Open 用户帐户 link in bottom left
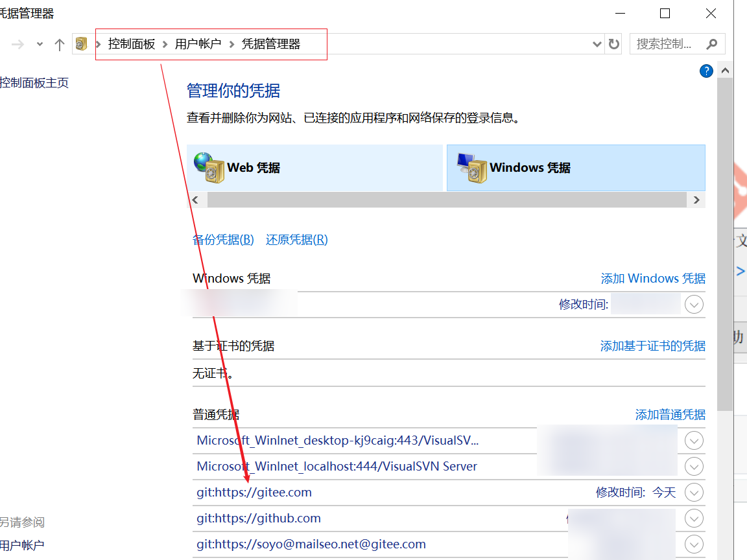 [22, 545]
